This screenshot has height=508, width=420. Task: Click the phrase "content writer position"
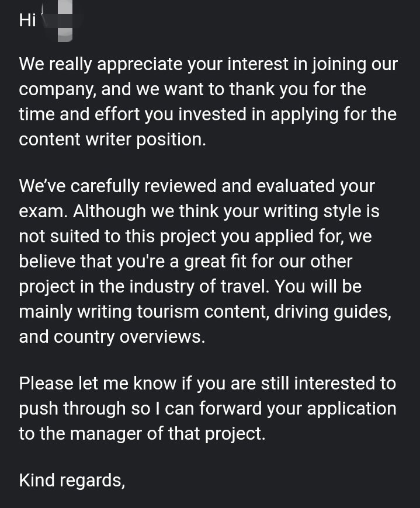111,140
